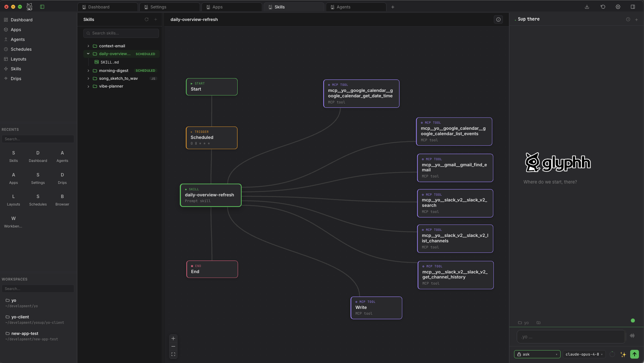This screenshot has width=644, height=363.
Task: Show info for daily-overview-refresh
Action: (498, 20)
